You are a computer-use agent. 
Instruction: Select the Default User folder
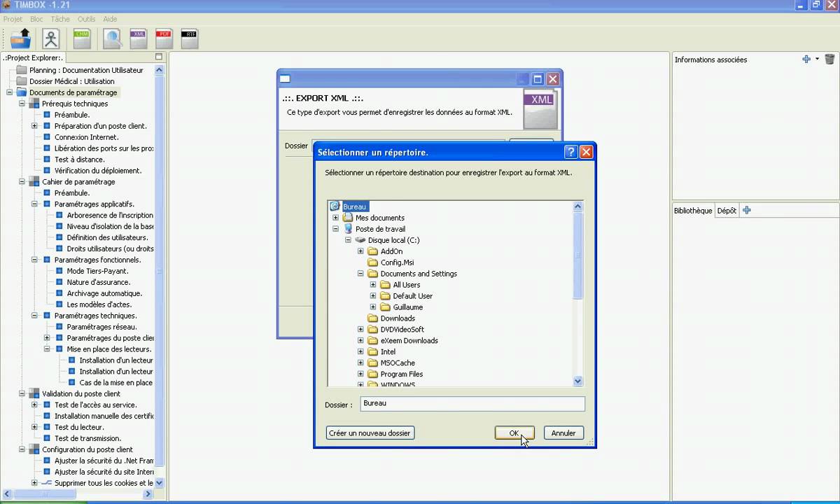412,296
